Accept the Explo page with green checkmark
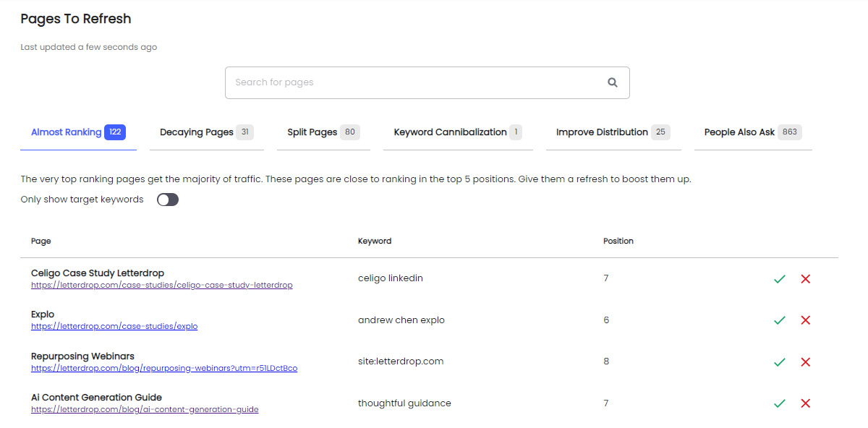Screen dimensions: 868x428 pyautogui.click(x=780, y=320)
